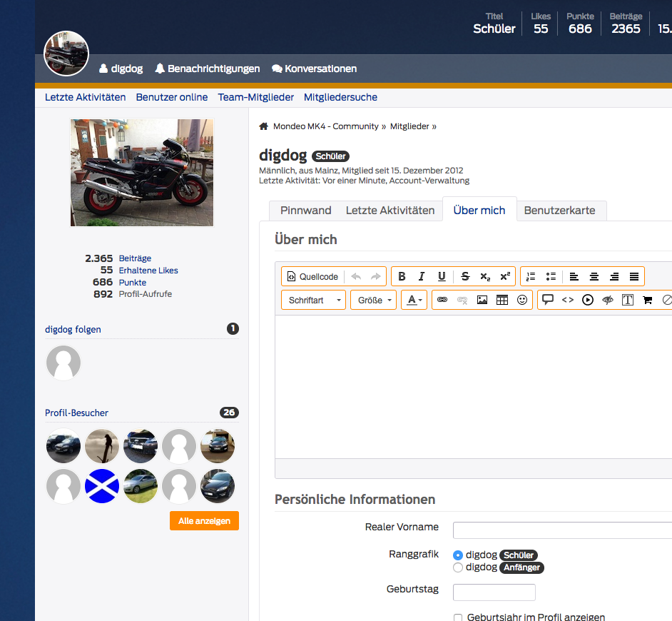The height and width of the screenshot is (621, 672).
Task: Center-align text in the editor
Action: coord(594,277)
